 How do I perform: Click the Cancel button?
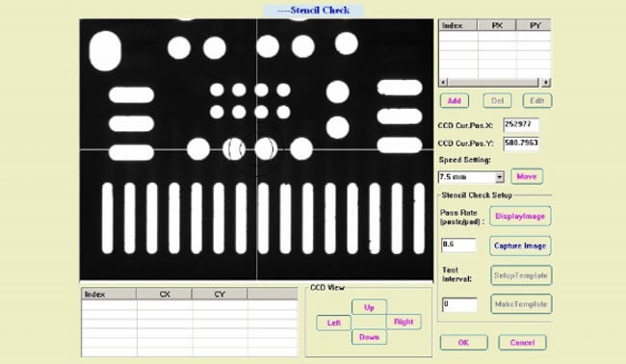point(522,343)
